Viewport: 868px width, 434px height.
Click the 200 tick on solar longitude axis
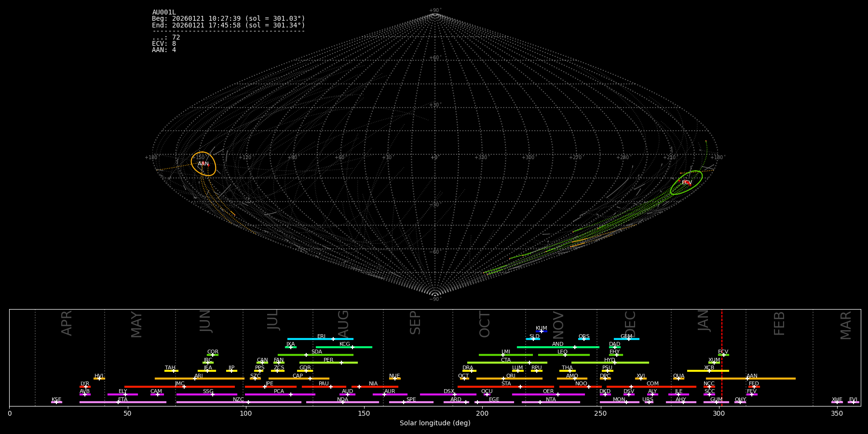(x=482, y=414)
